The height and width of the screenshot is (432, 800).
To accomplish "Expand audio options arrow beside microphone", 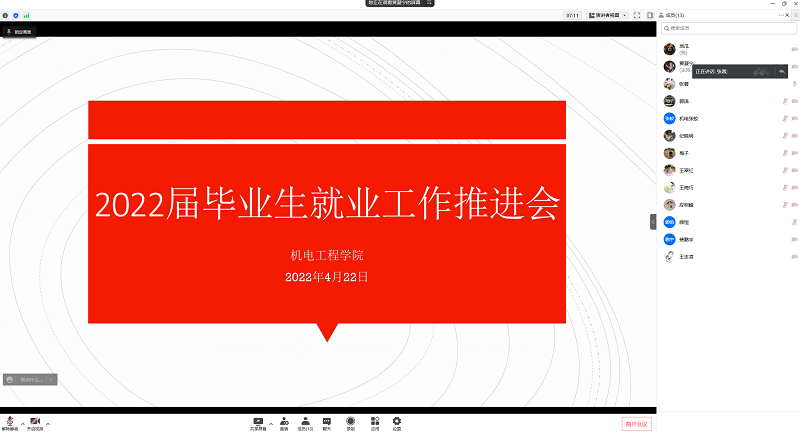I will tap(22, 422).
